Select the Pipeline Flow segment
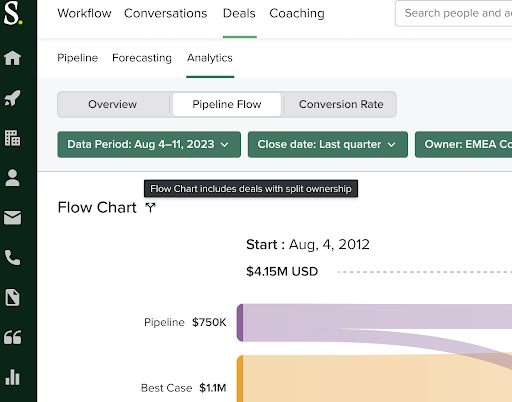The height and width of the screenshot is (402, 512). 227,104
